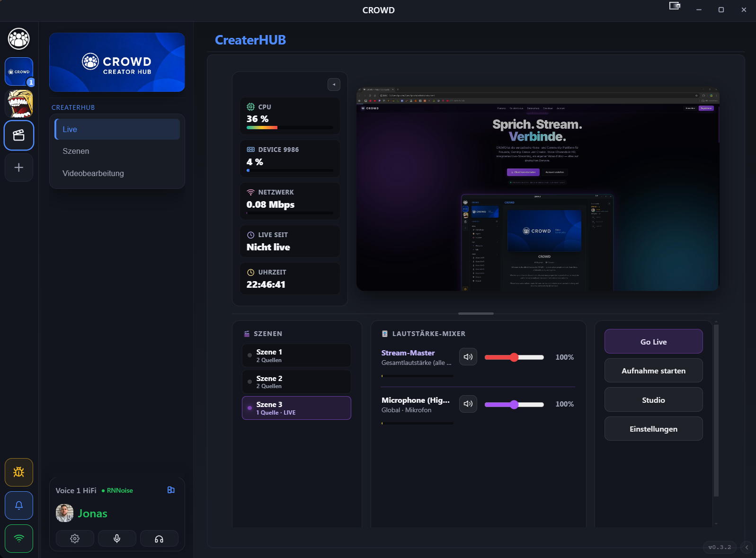
Task: Select Szene 1
Action: click(x=296, y=355)
